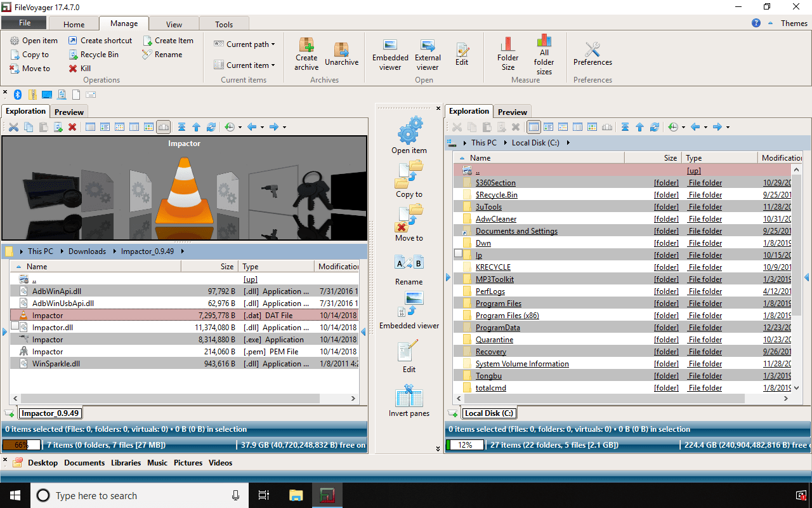Click the left pane red Delete X
Viewport: 812px width, 508px height.
(x=72, y=127)
